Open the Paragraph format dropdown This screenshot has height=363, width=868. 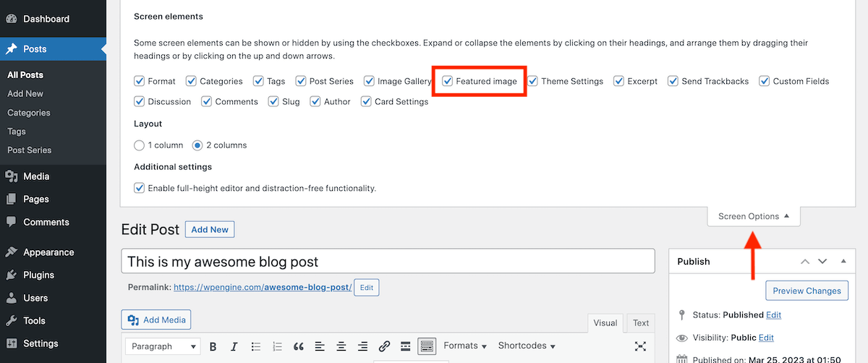click(x=163, y=346)
